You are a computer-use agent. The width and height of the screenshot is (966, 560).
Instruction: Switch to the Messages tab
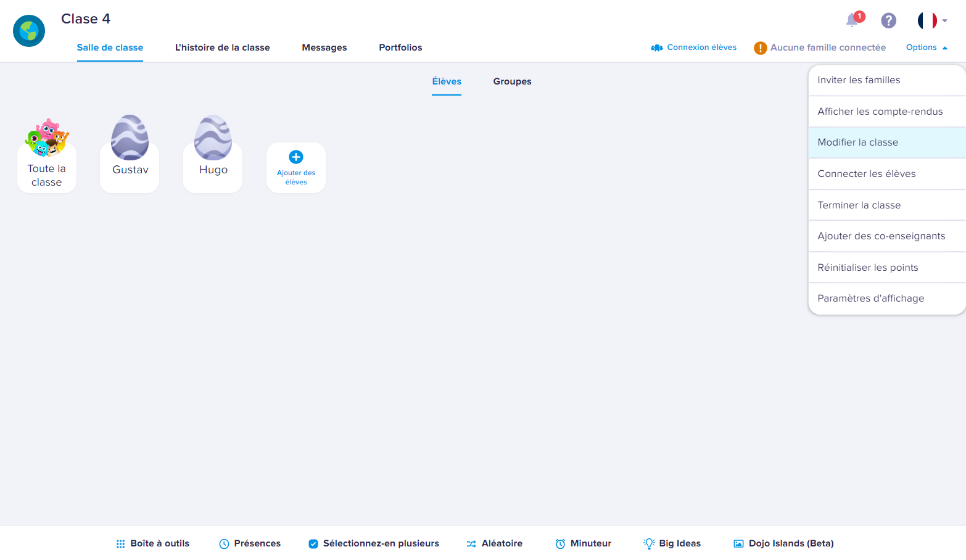[324, 47]
